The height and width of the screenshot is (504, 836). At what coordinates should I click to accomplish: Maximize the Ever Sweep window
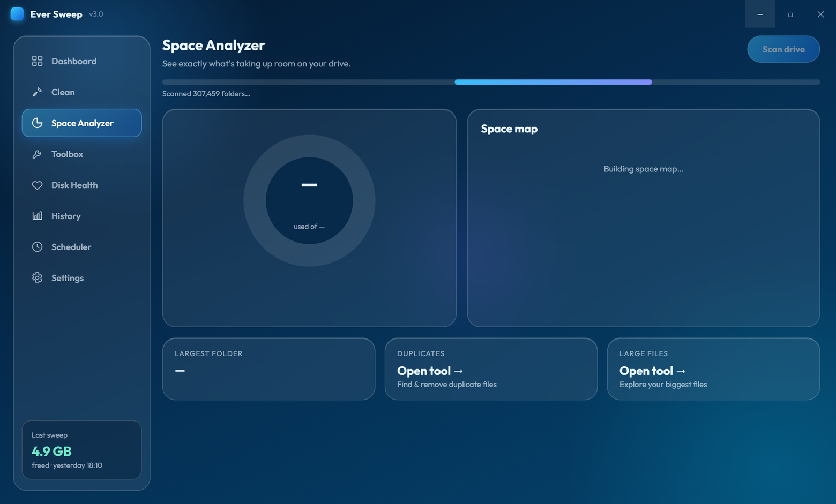click(x=790, y=14)
